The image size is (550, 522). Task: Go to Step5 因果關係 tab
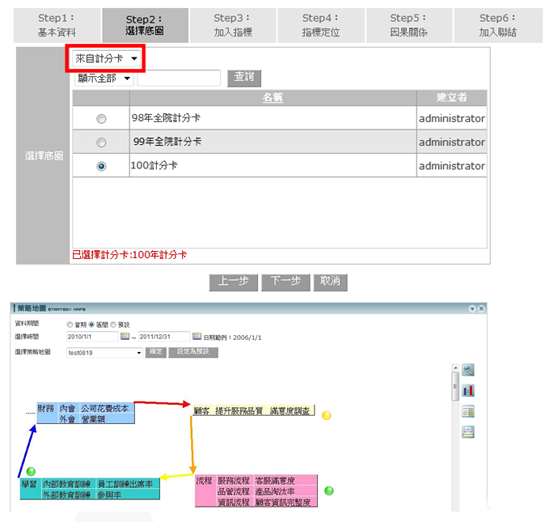click(409, 25)
